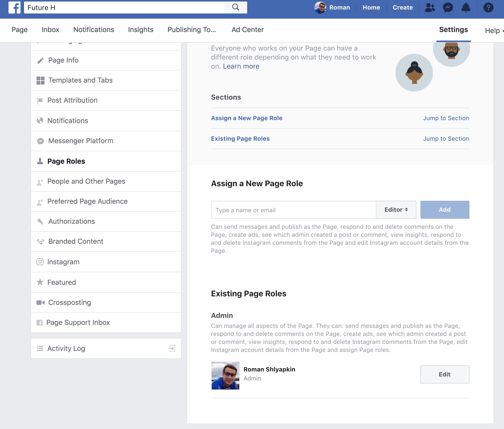Click Edit for Roman Shlyapkin
This screenshot has width=504, height=429.
pyautogui.click(x=445, y=374)
